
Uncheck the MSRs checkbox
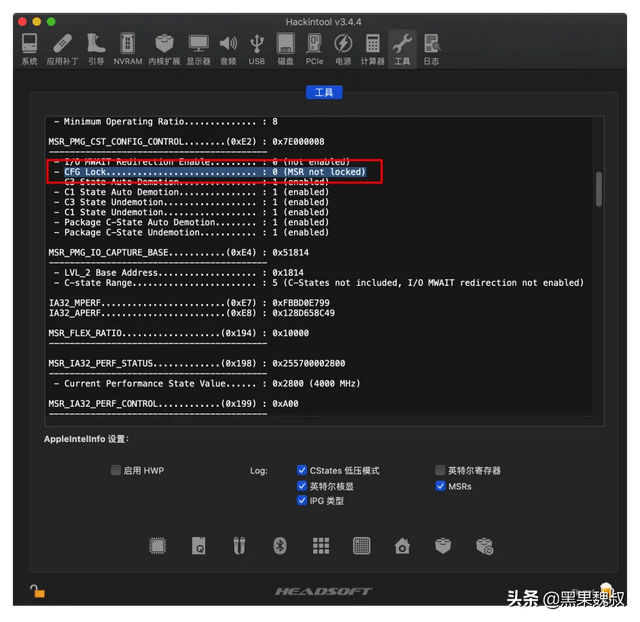(440, 486)
